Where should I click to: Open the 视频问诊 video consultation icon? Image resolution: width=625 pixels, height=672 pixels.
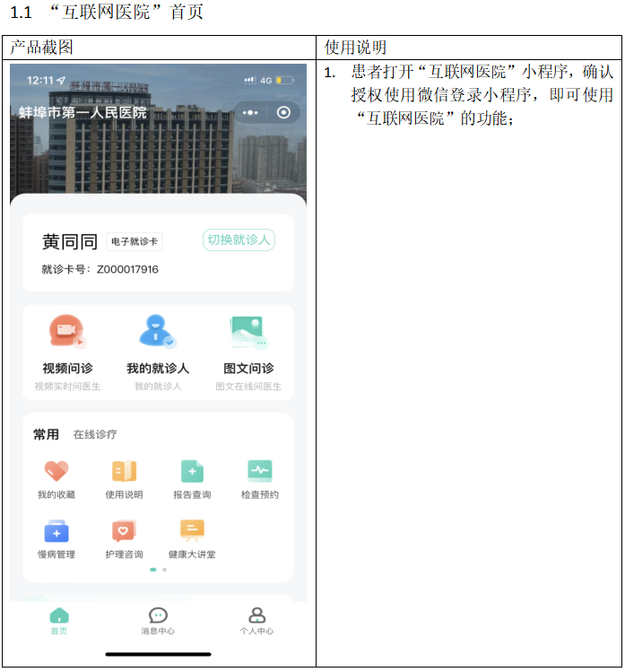pos(67,331)
